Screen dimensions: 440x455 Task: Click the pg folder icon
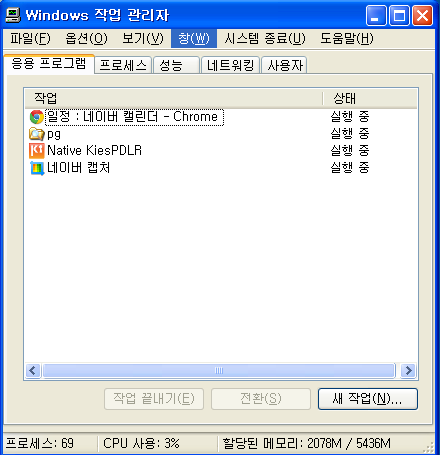click(37, 134)
